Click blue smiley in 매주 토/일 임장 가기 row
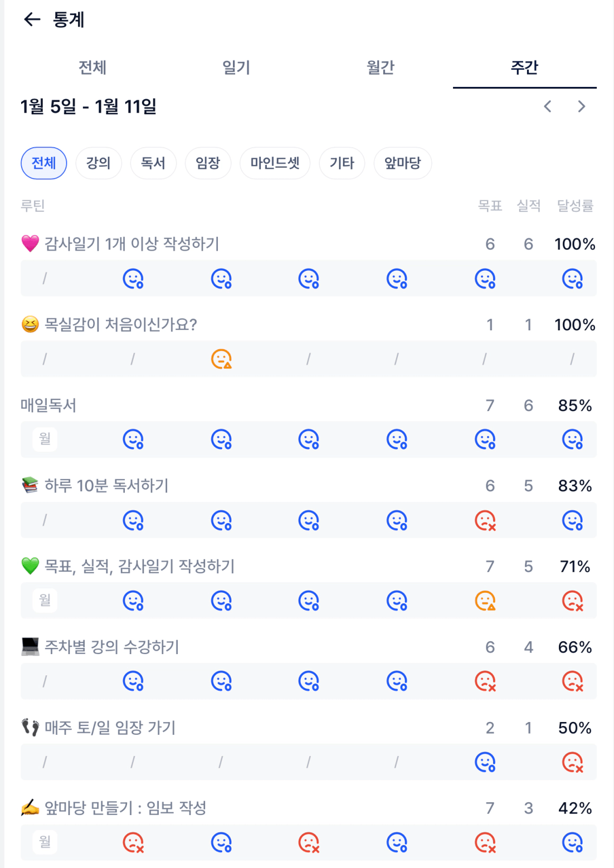The width and height of the screenshot is (614, 868). (x=485, y=762)
